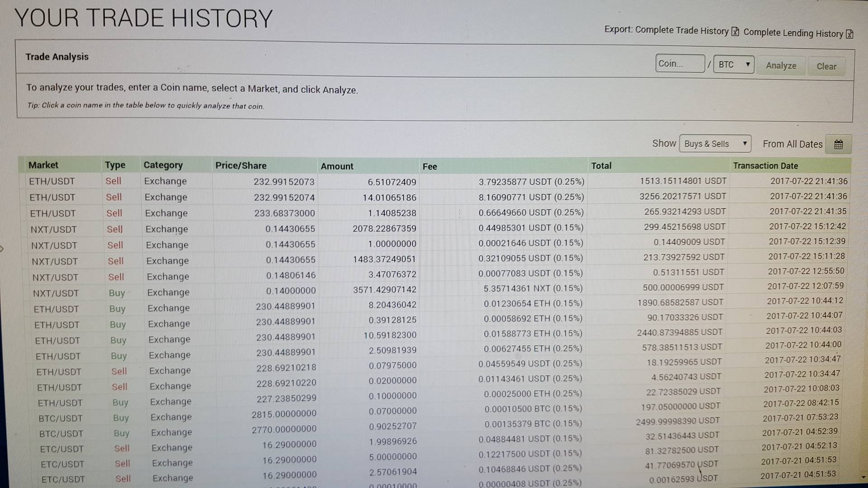
Task: Sort by the Price/Share column header
Action: point(241,165)
